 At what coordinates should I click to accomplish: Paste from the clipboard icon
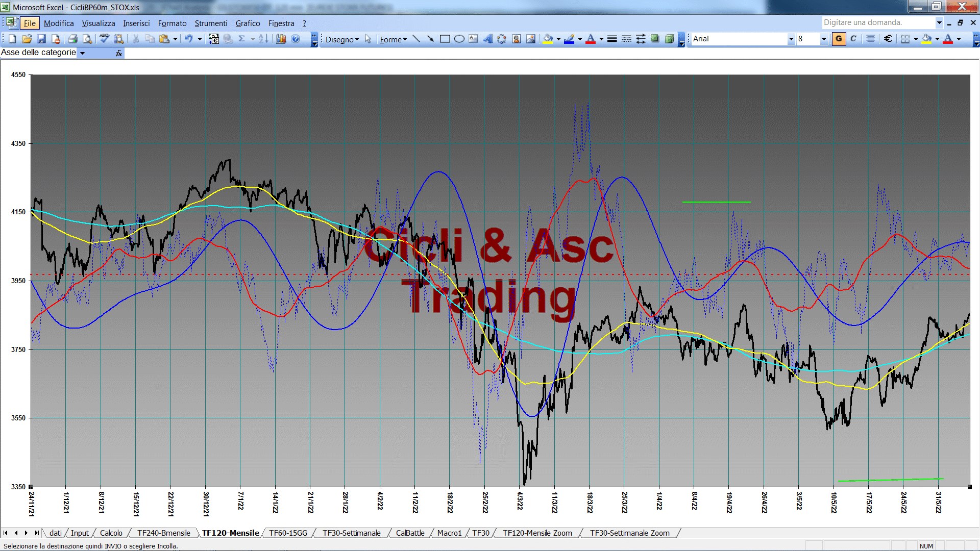pyautogui.click(x=164, y=39)
